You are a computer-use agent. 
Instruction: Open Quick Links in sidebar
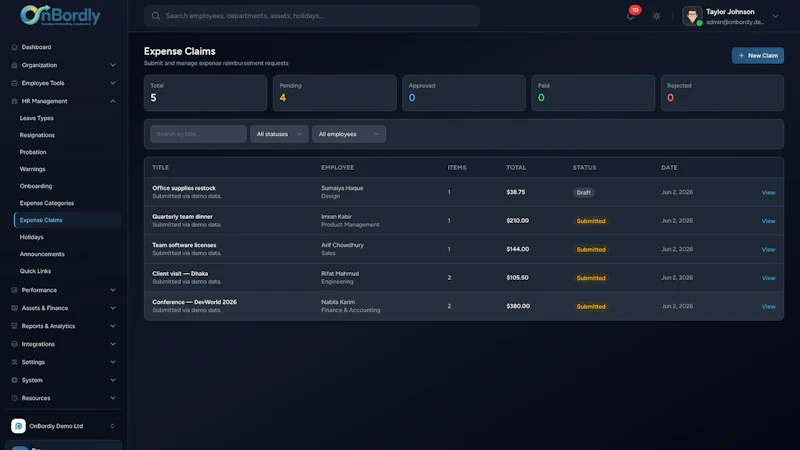tap(35, 271)
